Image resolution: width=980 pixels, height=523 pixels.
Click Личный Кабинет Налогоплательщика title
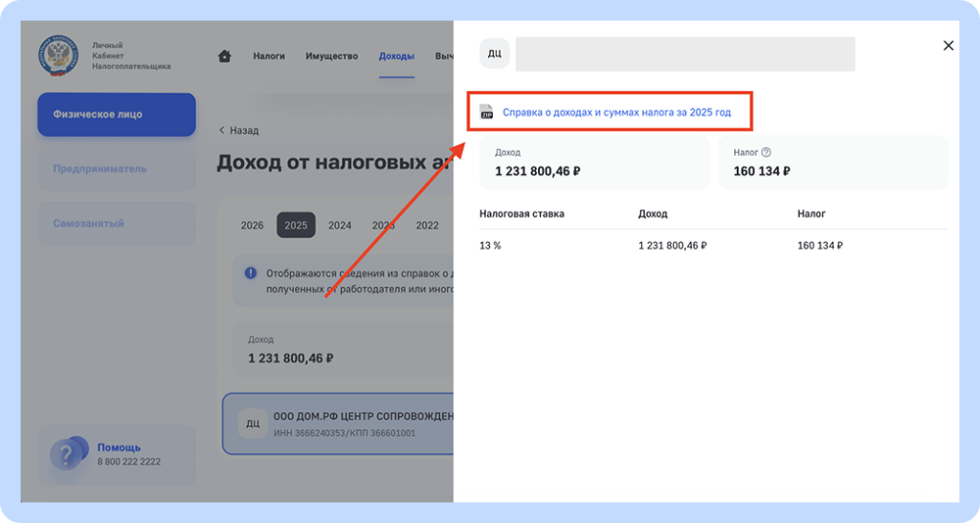pyautogui.click(x=131, y=55)
